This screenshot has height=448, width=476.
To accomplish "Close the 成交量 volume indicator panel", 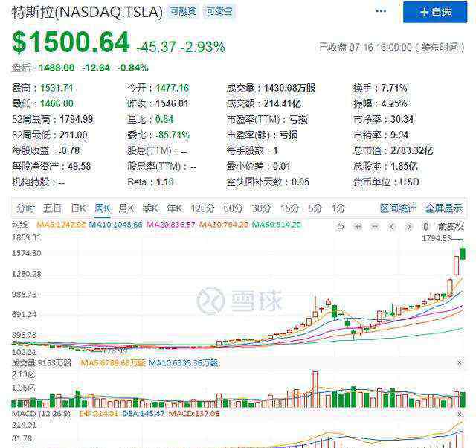I will click(x=460, y=363).
